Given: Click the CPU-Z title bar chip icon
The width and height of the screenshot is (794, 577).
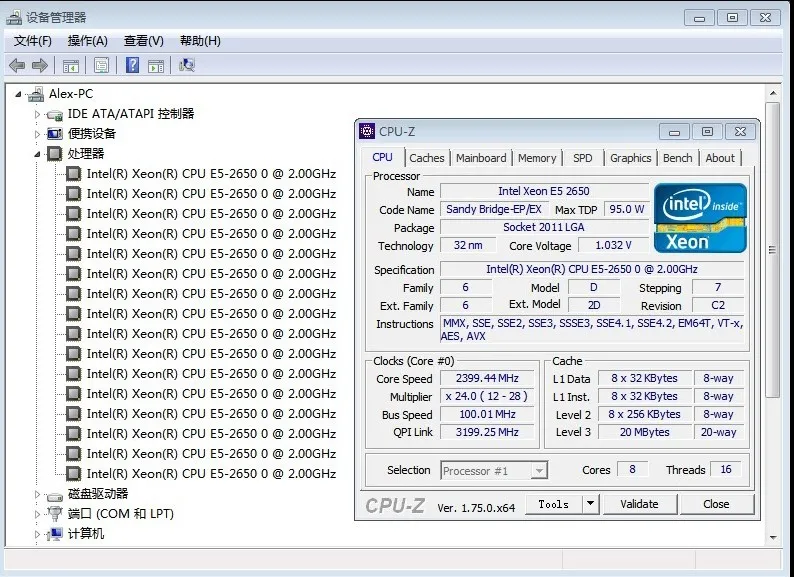Looking at the screenshot, I should pos(367,131).
